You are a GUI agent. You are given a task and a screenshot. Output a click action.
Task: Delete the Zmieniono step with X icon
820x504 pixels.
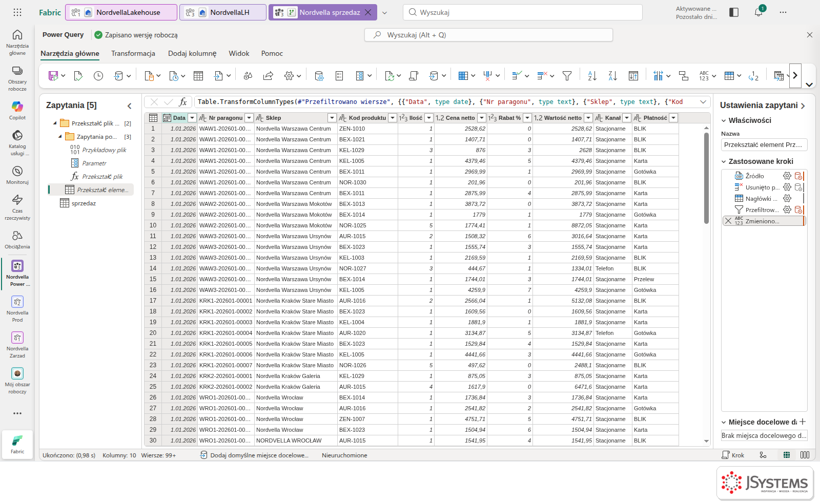point(728,221)
